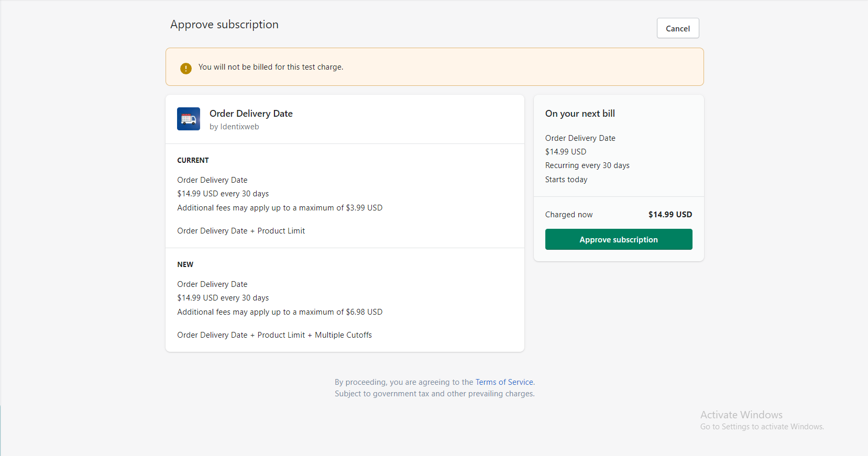Screen dimensions: 868x456
Task: Click the maximum of $6.98 USD fee line
Action: (280, 312)
